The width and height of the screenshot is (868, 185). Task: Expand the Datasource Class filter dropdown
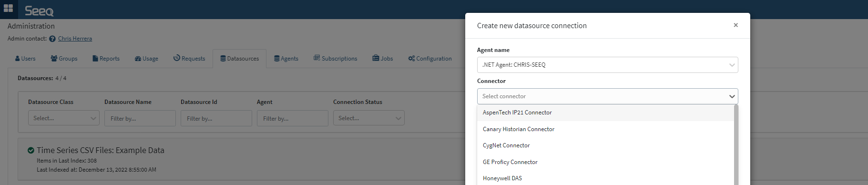pos(64,118)
